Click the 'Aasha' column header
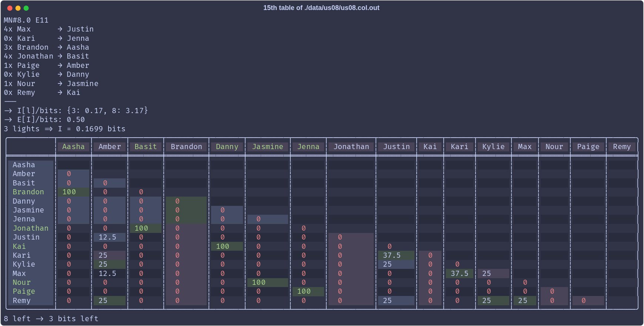 click(73, 146)
